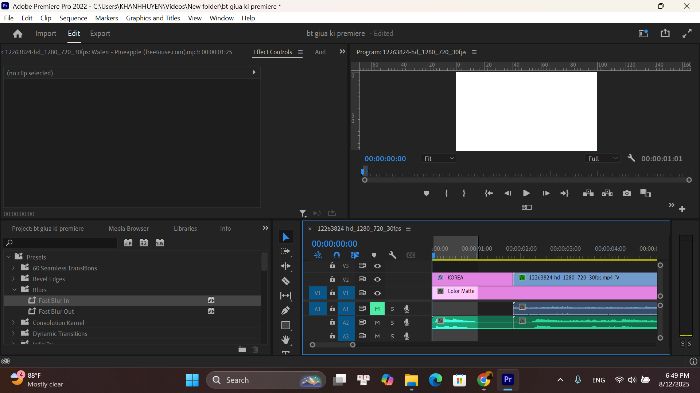This screenshot has width=700, height=393.
Task: Toggle full screen video icon
Action: pyautogui.click(x=687, y=33)
